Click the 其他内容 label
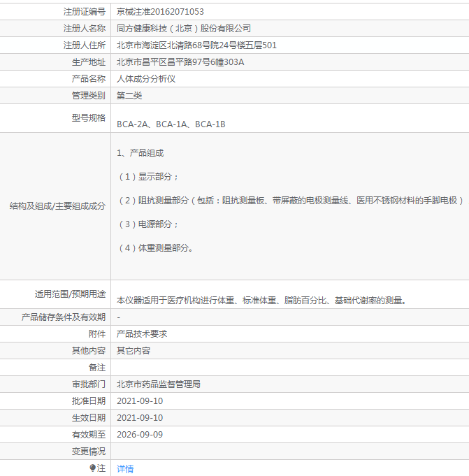Screen dimensions: 469x476 pos(89,351)
